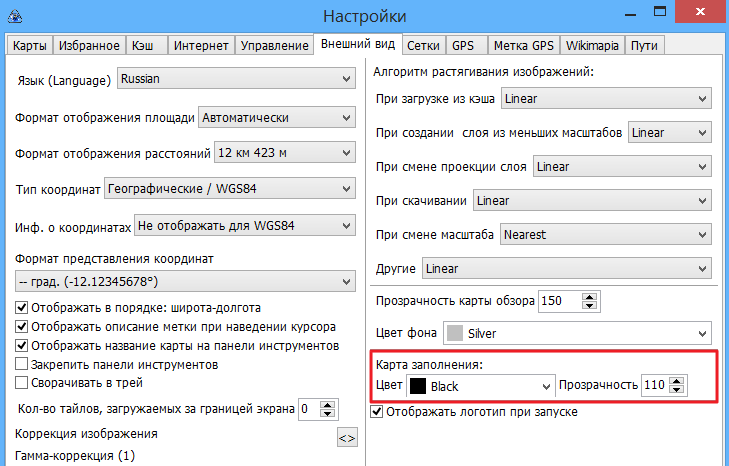Click the overview map transparency field

pyautogui.click(x=558, y=300)
